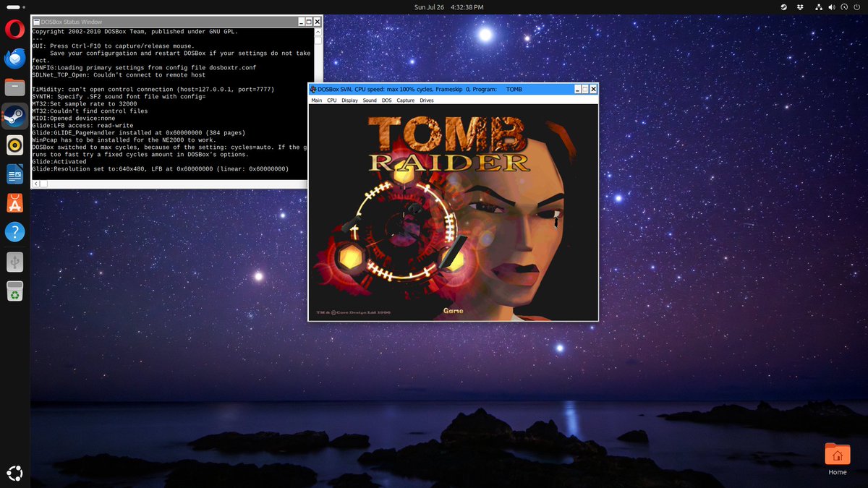Launch Thunderbird mail from the dock
The image size is (868, 488).
click(x=15, y=59)
